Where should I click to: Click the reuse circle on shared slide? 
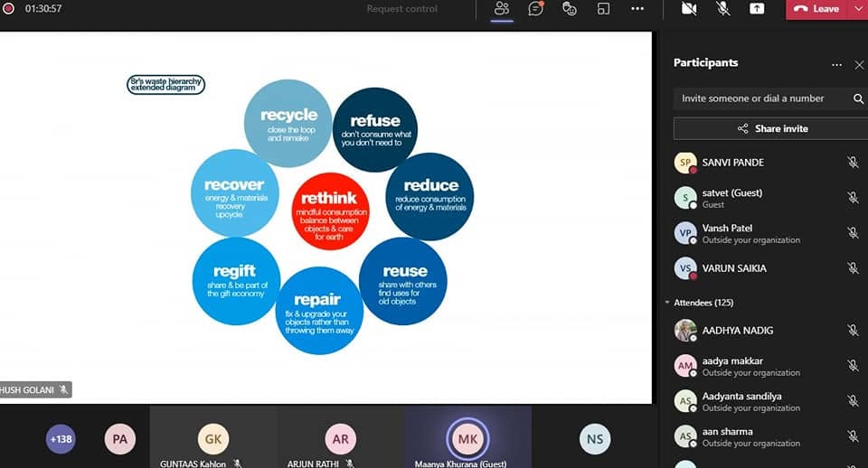coord(403,281)
